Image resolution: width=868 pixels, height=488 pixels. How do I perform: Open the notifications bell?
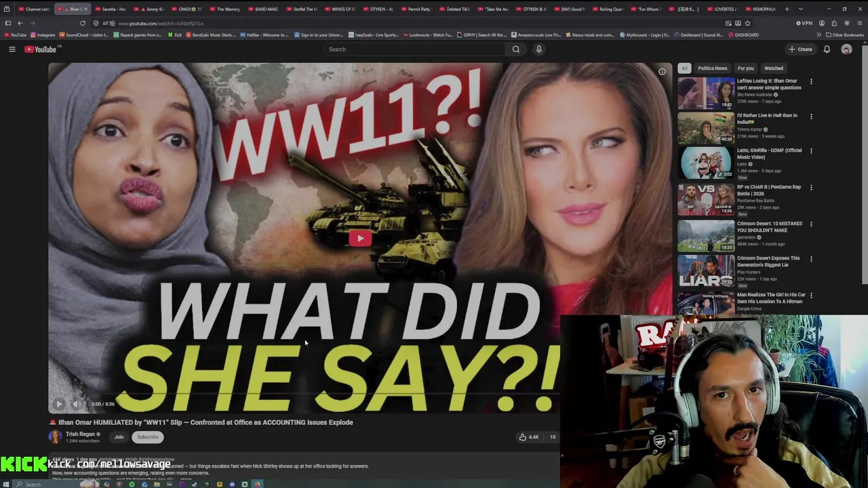point(827,49)
